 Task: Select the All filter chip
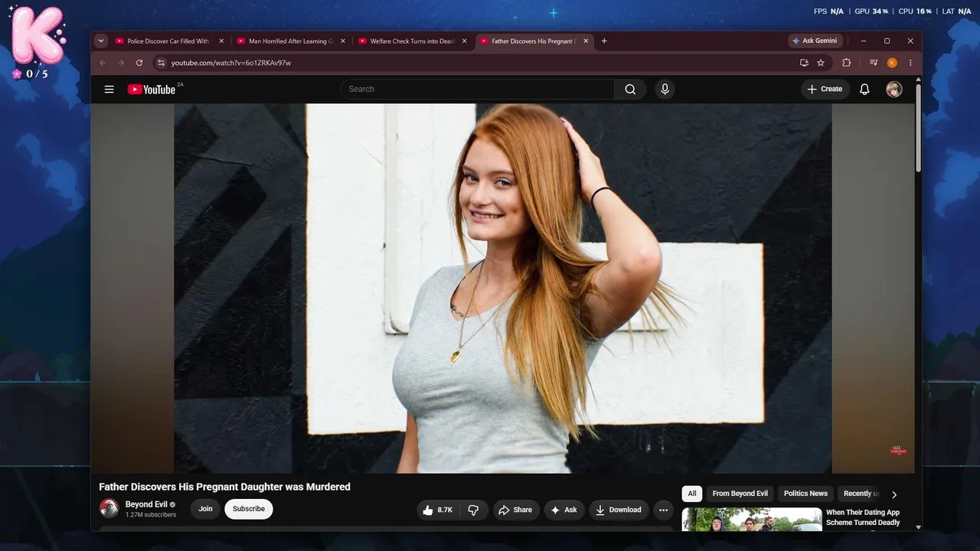click(x=692, y=494)
